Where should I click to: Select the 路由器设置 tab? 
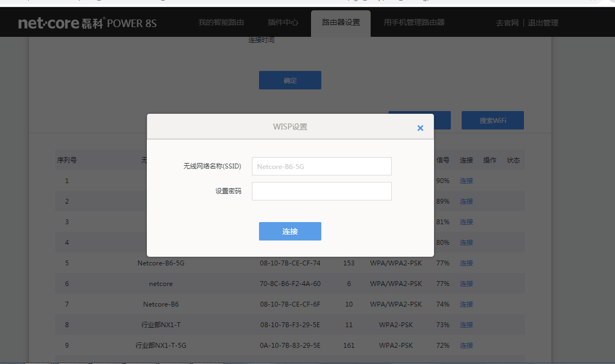[340, 22]
